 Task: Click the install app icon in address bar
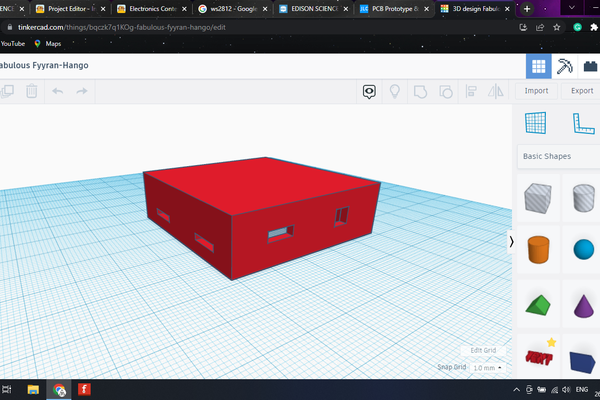[523, 27]
